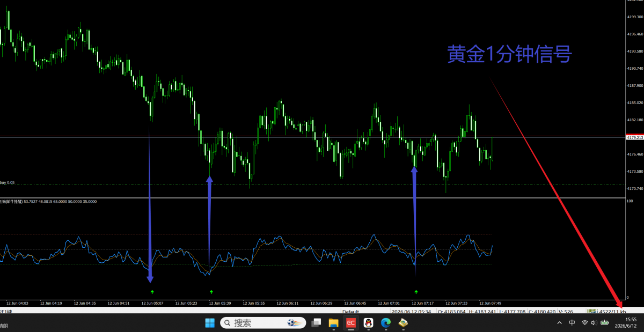Click the connection status bars icon
Image resolution: width=644 pixels, height=332 pixels.
coord(592,311)
